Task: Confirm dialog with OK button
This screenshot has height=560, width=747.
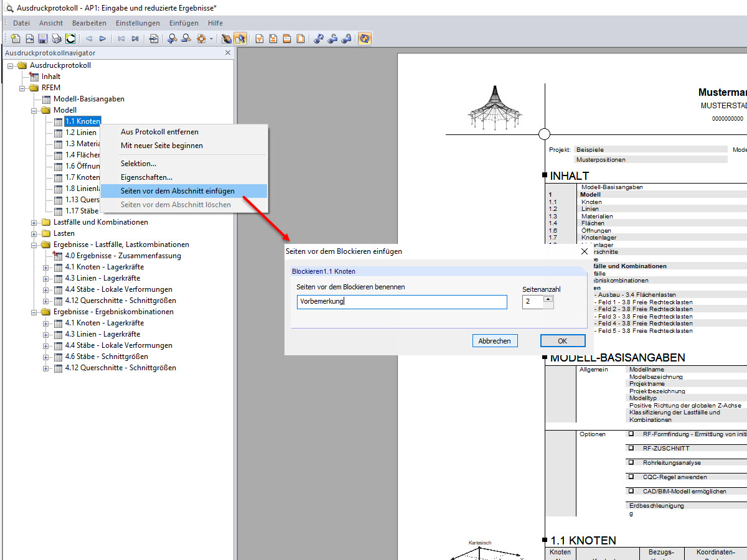Action: [563, 341]
